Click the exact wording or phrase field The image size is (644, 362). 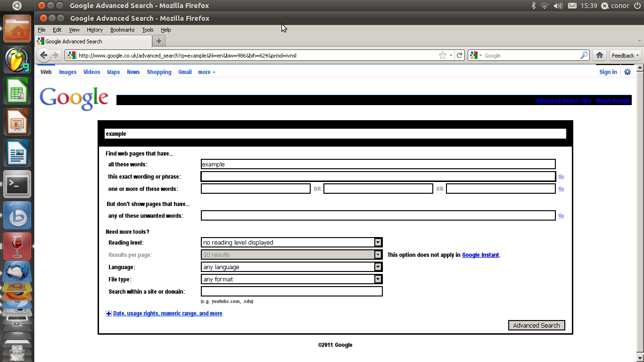coord(378,176)
